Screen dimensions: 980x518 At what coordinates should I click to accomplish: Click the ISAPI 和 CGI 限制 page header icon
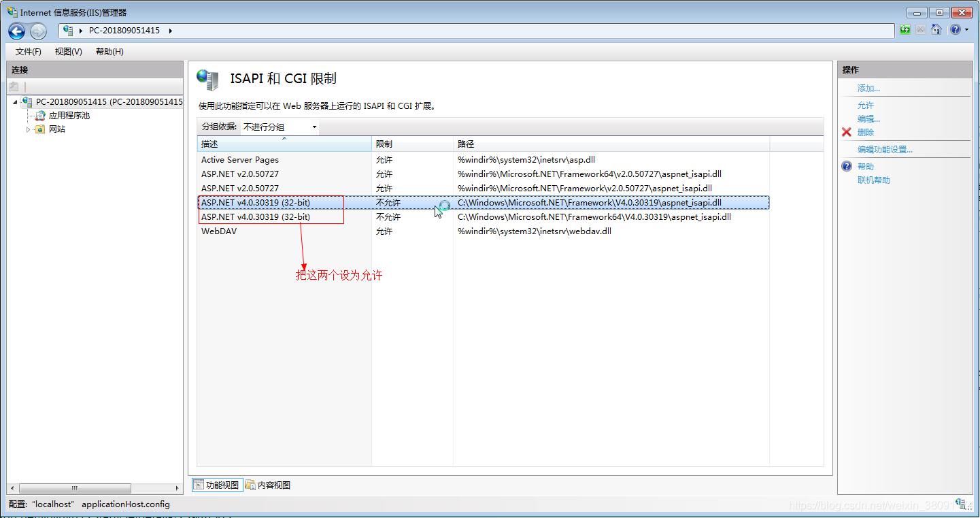click(x=208, y=79)
